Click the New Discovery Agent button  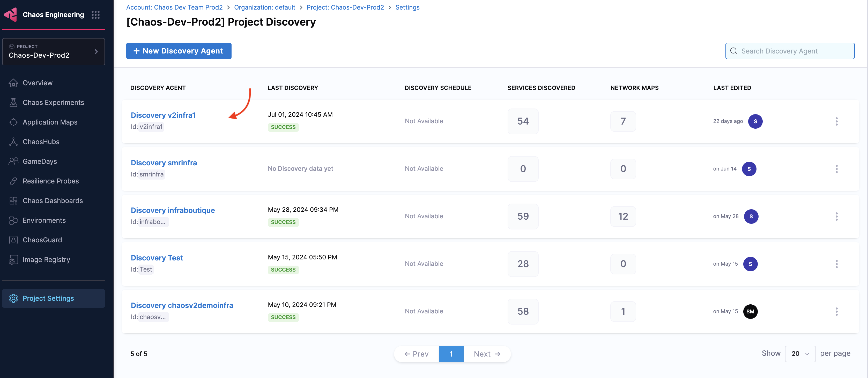[x=179, y=51]
